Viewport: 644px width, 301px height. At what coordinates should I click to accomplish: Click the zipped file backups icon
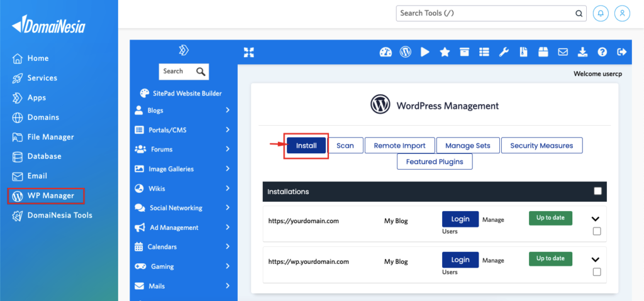524,52
